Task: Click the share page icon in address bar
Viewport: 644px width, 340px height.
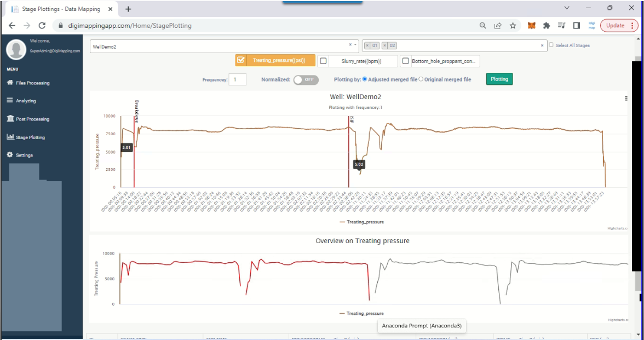Action: pos(498,25)
